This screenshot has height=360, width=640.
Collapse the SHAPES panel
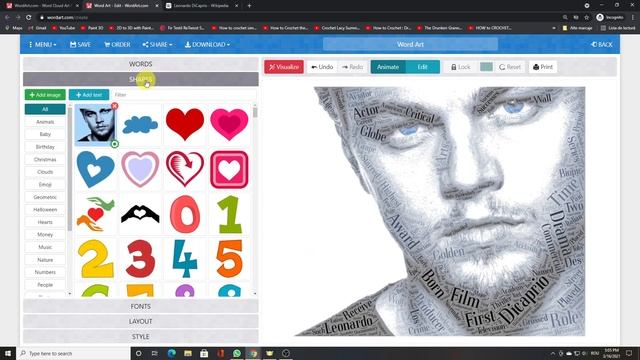140,79
